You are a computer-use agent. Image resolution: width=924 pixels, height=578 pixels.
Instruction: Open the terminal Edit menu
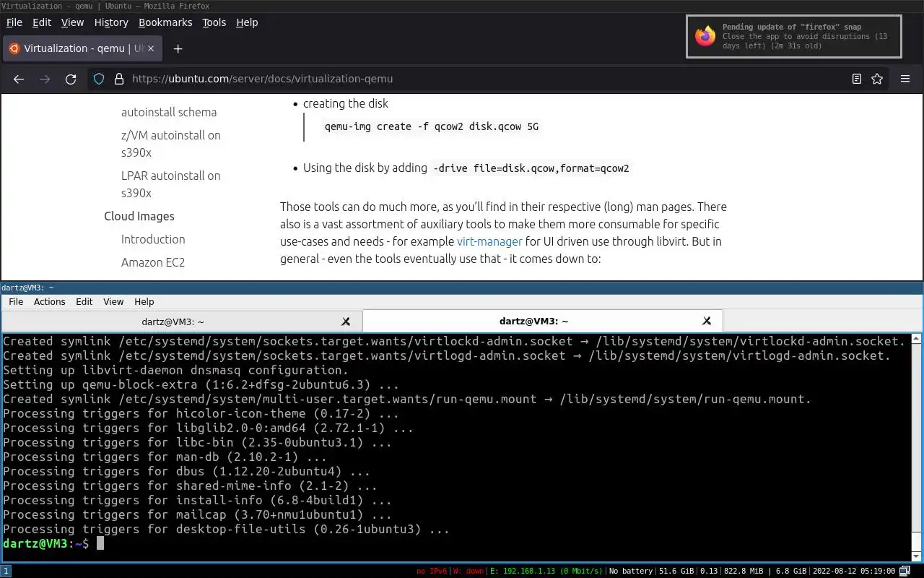click(x=84, y=302)
